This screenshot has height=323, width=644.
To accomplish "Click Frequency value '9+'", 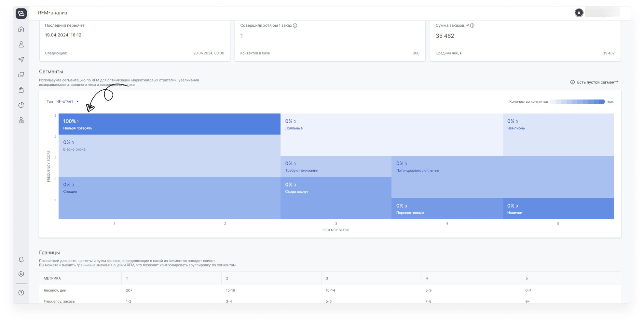I will click(528, 302).
